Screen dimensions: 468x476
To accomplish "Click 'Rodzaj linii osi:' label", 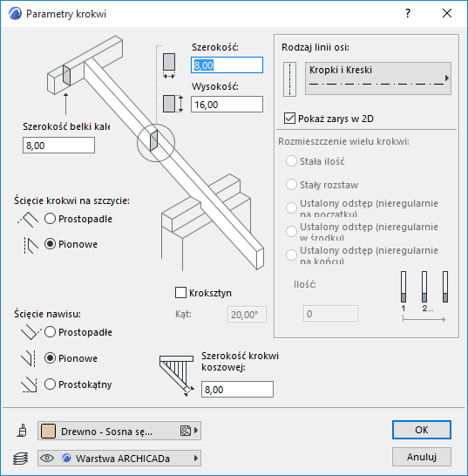I will (315, 47).
